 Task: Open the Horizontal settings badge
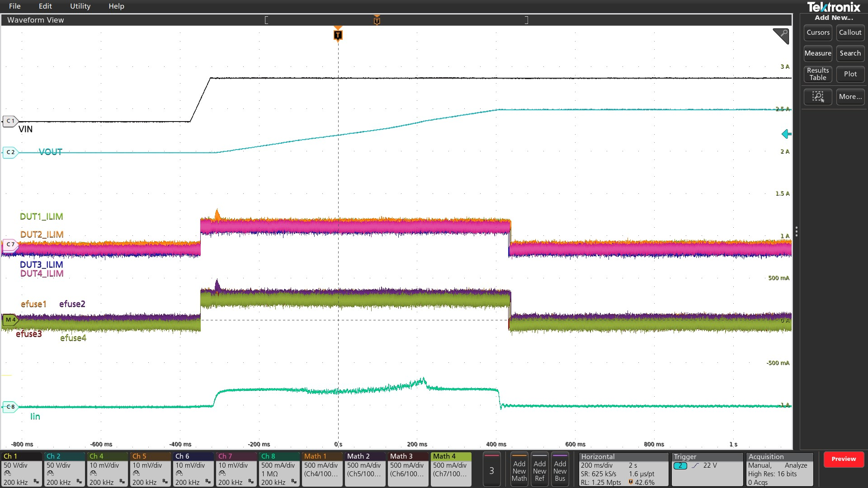[623, 469]
